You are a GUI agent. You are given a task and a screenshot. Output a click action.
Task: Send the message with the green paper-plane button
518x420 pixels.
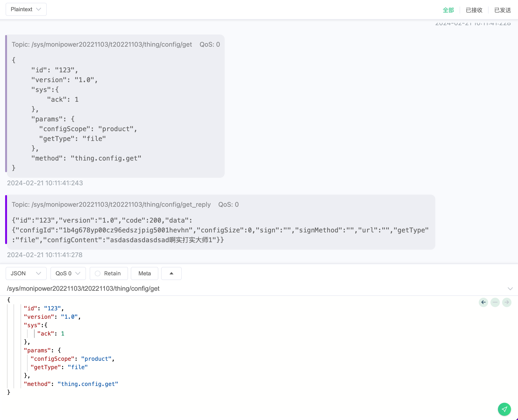(x=504, y=409)
